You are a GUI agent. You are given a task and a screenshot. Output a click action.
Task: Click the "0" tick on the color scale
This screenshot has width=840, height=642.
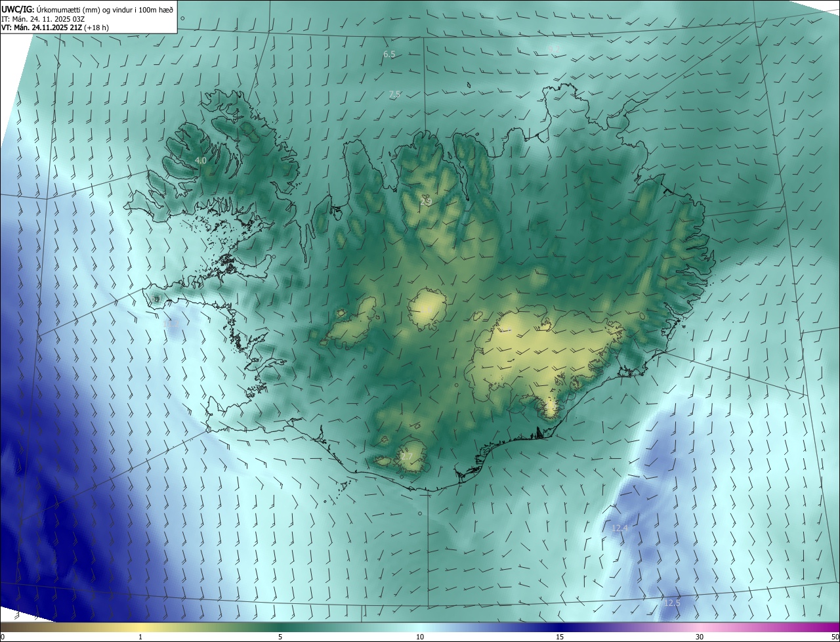point(3,637)
